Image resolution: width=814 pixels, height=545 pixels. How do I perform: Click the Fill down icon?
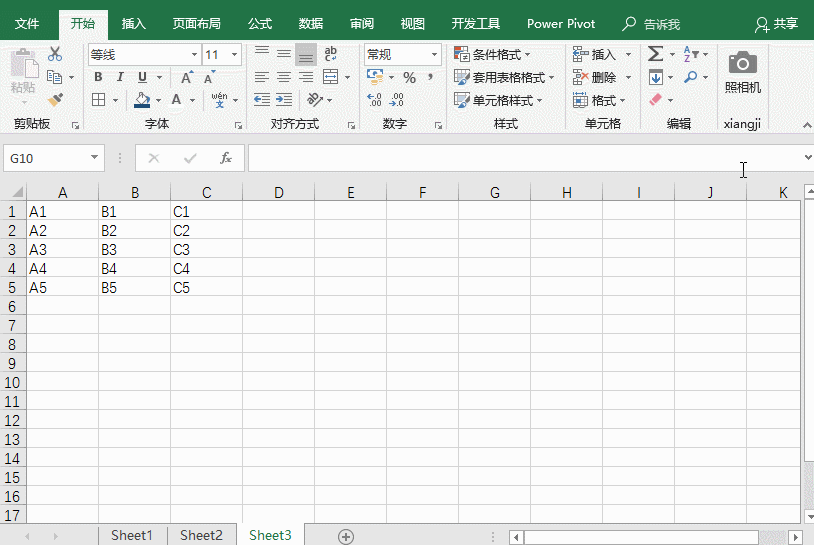click(x=656, y=77)
